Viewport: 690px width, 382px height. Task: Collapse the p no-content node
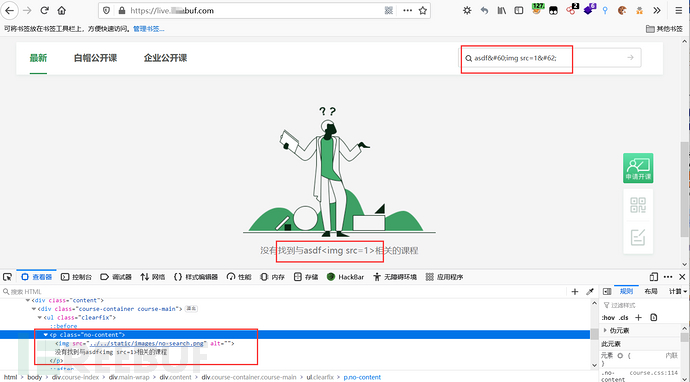[x=45, y=335]
